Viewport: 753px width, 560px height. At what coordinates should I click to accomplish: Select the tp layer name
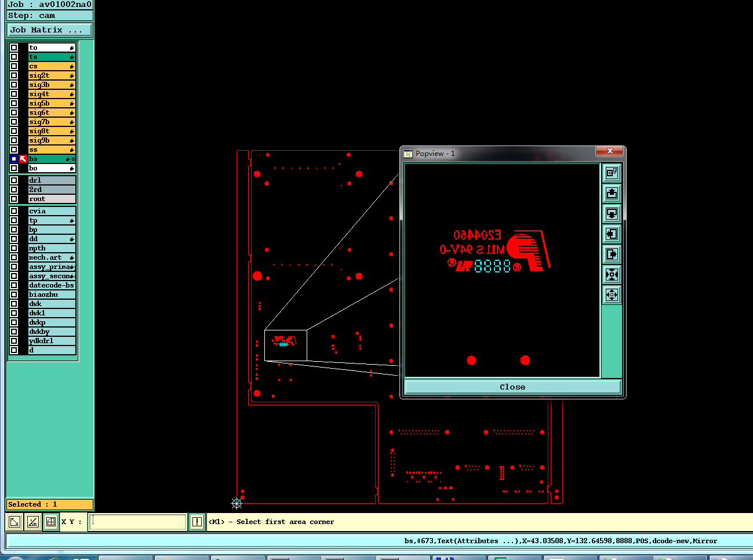(52, 220)
